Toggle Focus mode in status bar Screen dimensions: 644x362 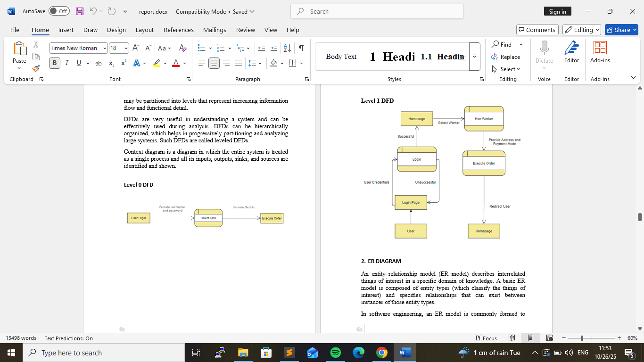486,338
